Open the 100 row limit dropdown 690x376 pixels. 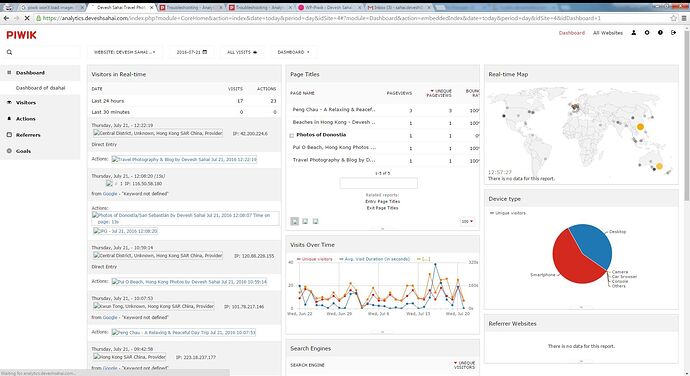tap(467, 221)
